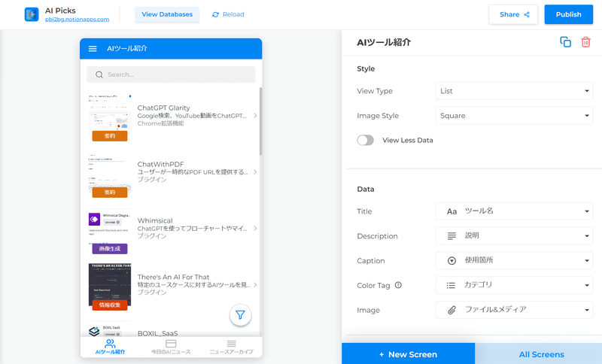The image size is (602, 364).
Task: Open 今日のAIニュース bottom navigation tab
Action: [171, 347]
